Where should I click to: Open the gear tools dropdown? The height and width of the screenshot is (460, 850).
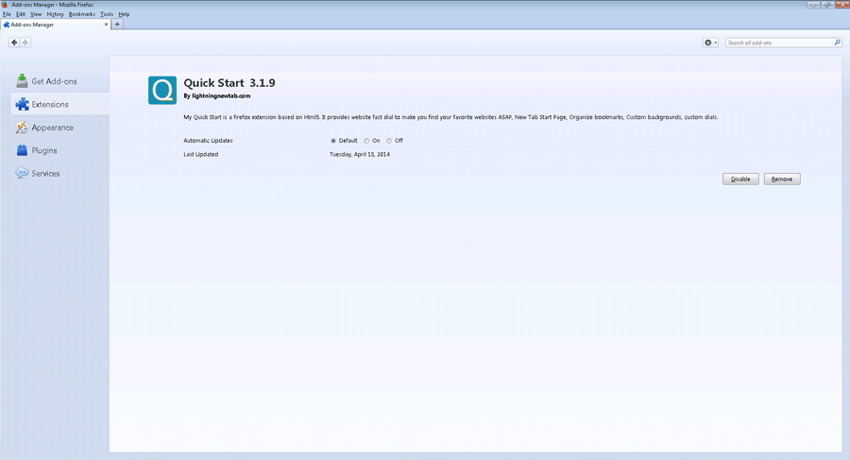(x=710, y=43)
